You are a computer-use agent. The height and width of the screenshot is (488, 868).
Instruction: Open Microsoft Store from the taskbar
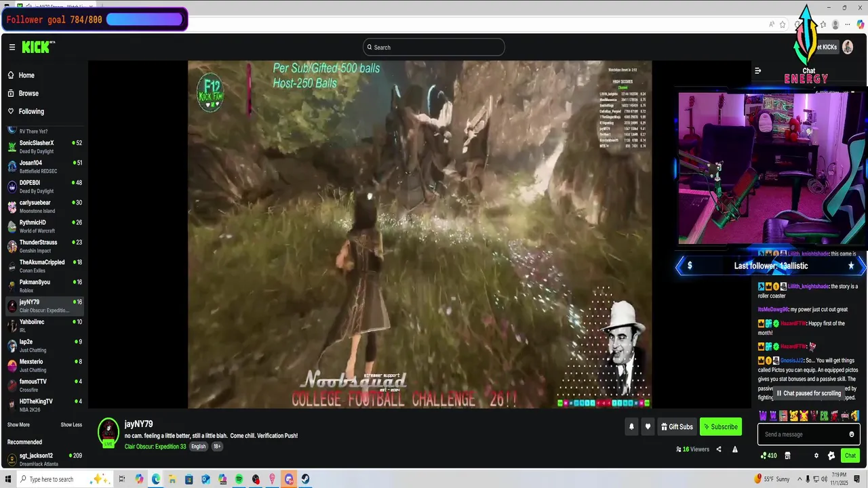[x=189, y=479]
